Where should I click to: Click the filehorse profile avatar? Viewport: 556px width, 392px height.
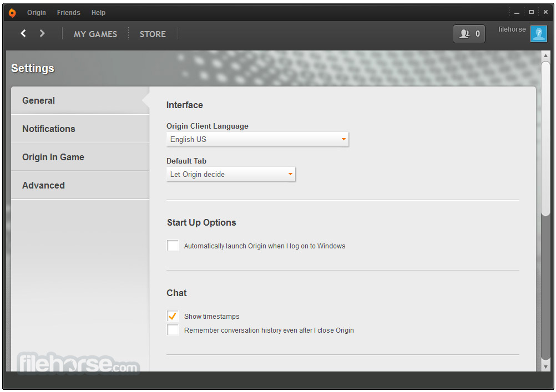pyautogui.click(x=538, y=34)
